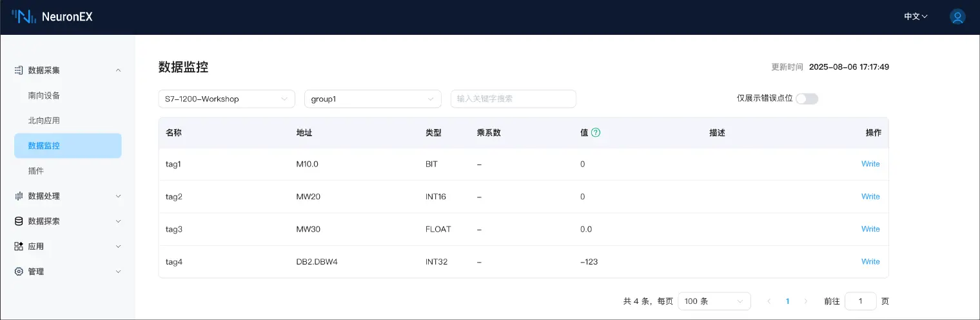
Task: Open the group1 group dropdown
Action: 372,99
